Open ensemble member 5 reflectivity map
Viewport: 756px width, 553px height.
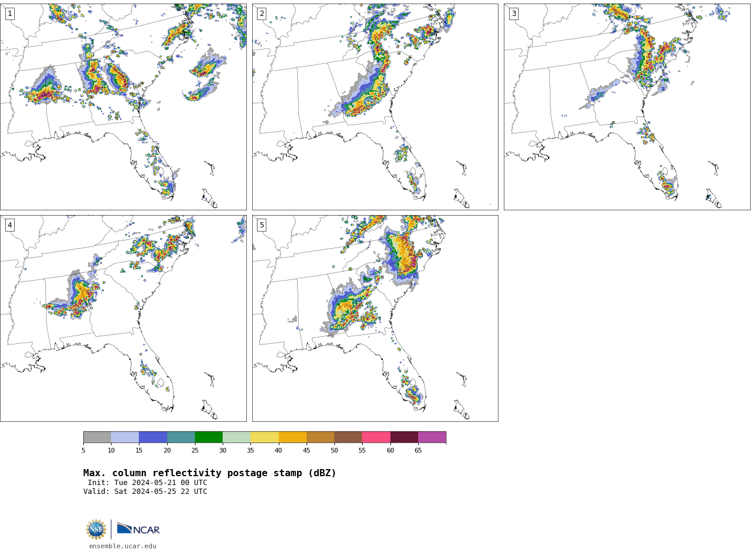point(375,318)
